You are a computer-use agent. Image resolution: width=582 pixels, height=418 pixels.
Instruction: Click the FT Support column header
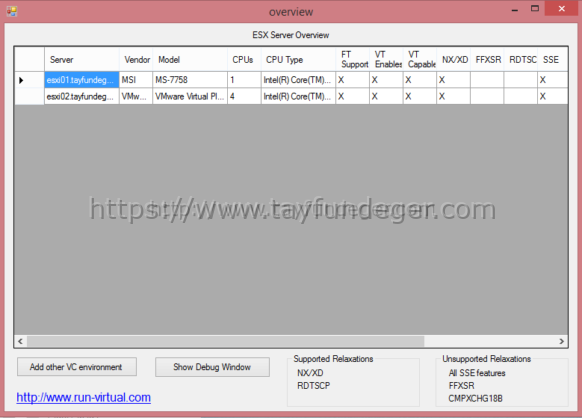point(353,59)
